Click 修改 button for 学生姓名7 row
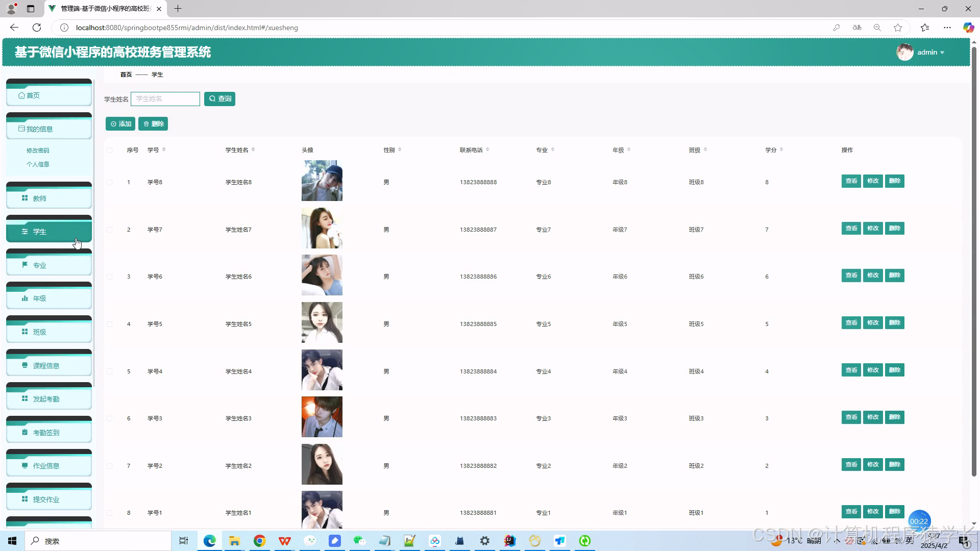Viewport: 980px width, 551px height. [873, 228]
